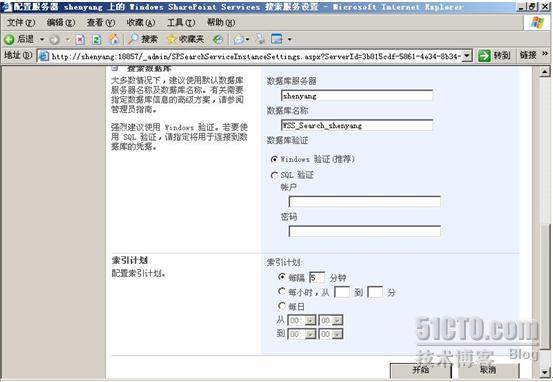The height and width of the screenshot is (382, 553).
Task: Expand the links toolbar chevron
Action: coord(545,54)
